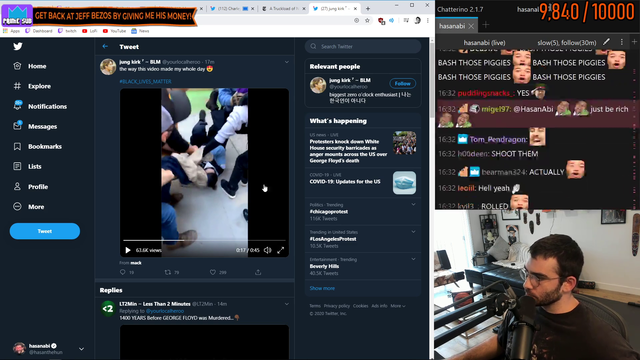
Task: Open the #chicagoprotest trend
Action: coord(329,212)
